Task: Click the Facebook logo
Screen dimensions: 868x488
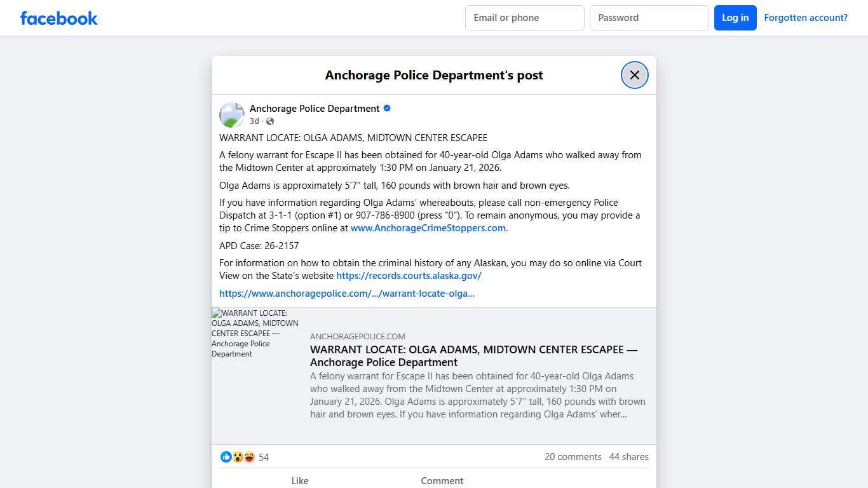Action: pos(59,18)
